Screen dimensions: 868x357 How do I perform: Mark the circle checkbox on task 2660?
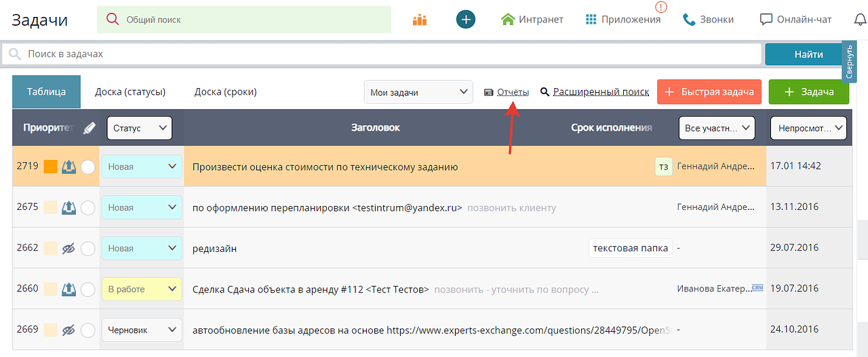[x=87, y=289]
